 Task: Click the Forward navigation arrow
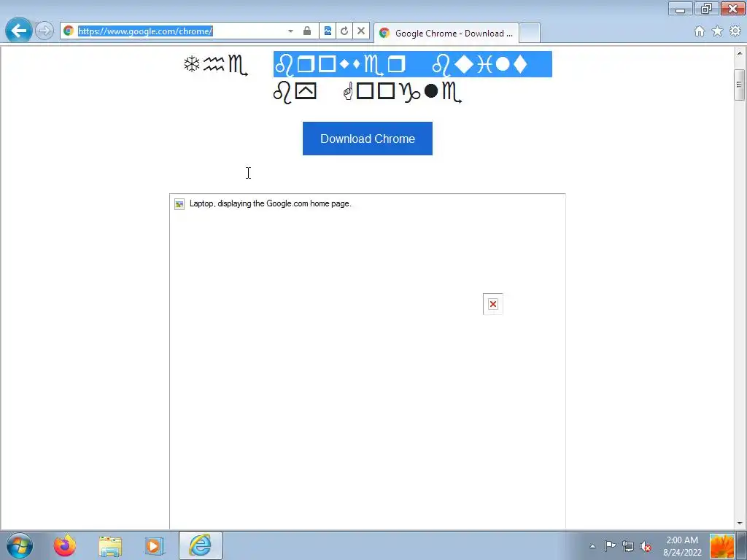(x=44, y=31)
